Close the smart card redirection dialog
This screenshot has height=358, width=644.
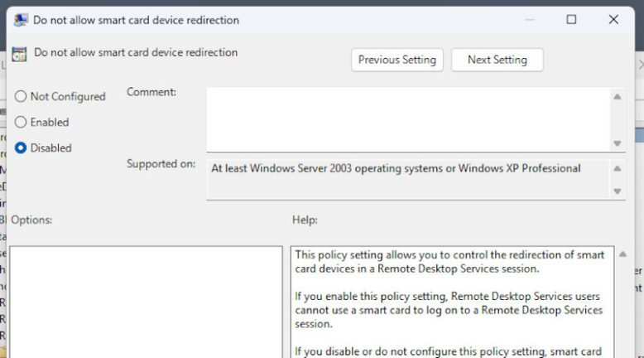[x=613, y=19]
